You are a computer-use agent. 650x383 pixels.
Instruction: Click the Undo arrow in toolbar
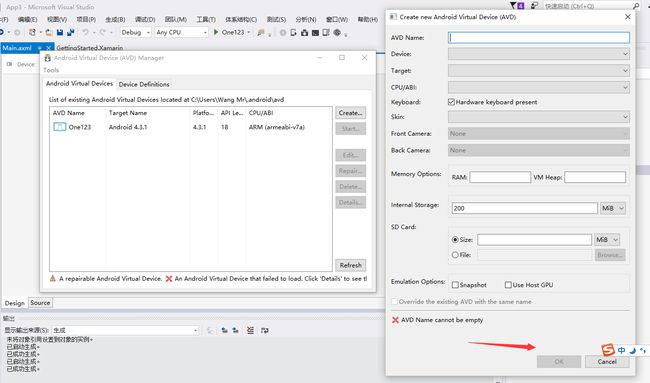(x=85, y=32)
